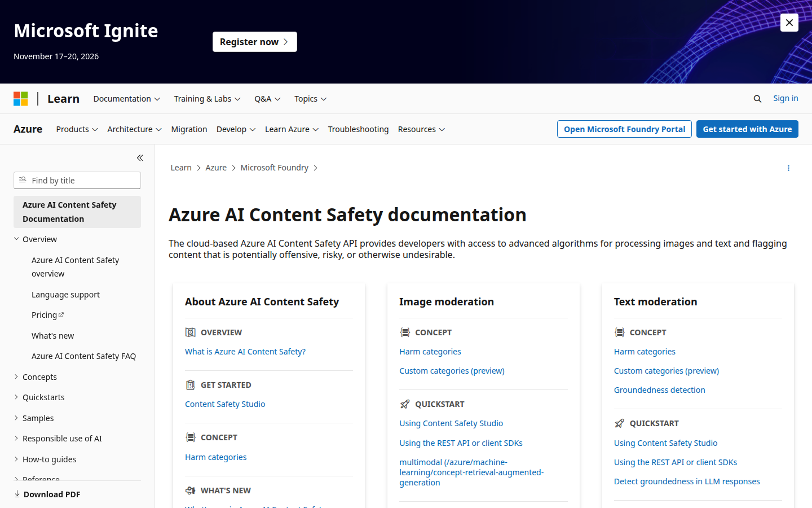Click in the Find by title field

(77, 181)
